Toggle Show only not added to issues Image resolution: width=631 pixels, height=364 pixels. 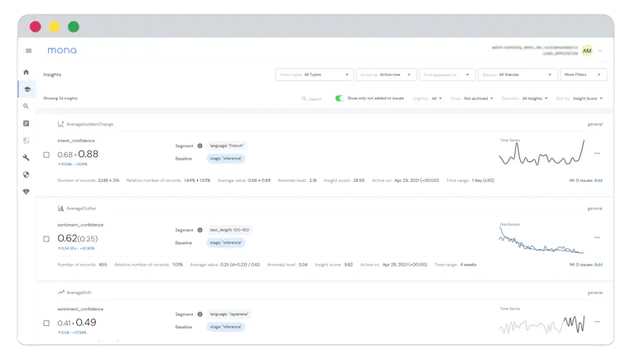point(340,98)
